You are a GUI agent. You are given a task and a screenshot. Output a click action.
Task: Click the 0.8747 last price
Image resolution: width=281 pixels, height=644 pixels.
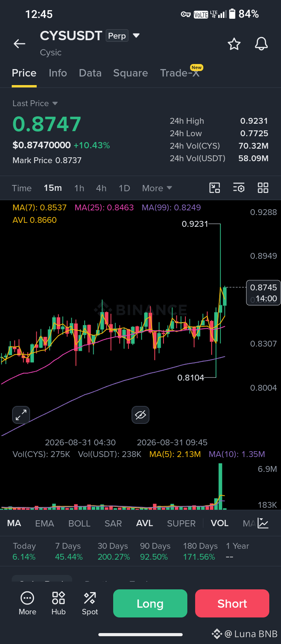click(47, 124)
